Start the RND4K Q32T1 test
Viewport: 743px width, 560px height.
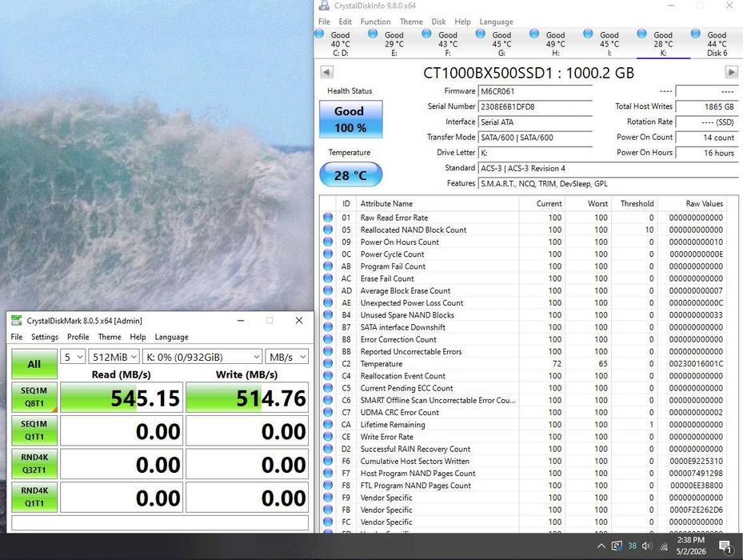(34, 463)
